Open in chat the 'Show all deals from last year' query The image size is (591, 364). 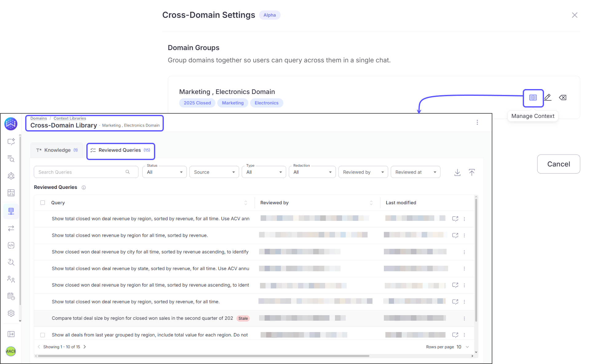click(455, 335)
